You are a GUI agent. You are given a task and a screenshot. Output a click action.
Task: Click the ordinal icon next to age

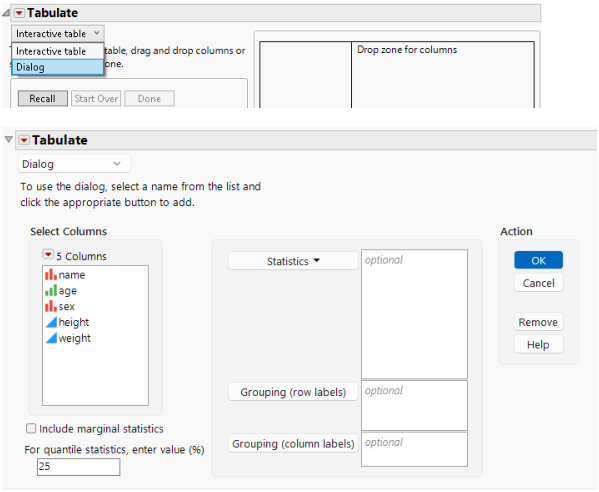(x=51, y=290)
